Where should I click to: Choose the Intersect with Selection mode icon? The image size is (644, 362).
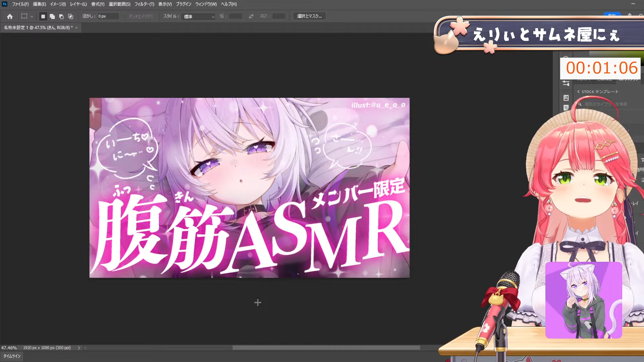(70, 16)
